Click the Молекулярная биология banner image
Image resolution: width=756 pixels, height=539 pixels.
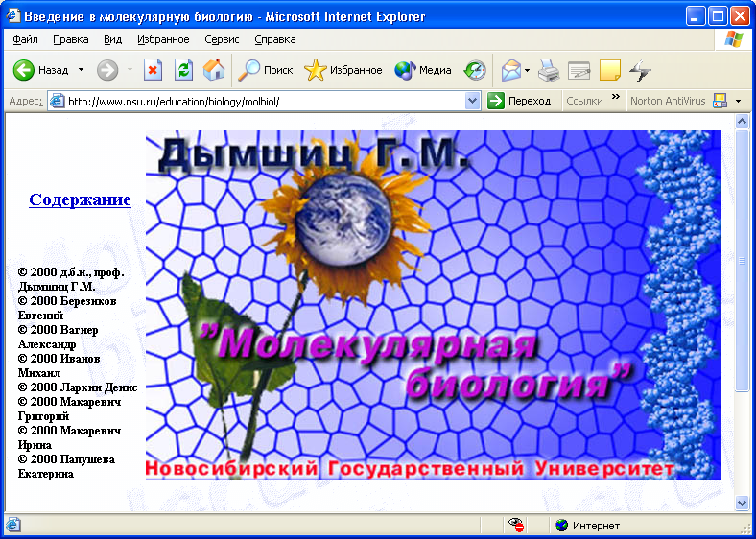point(434,305)
